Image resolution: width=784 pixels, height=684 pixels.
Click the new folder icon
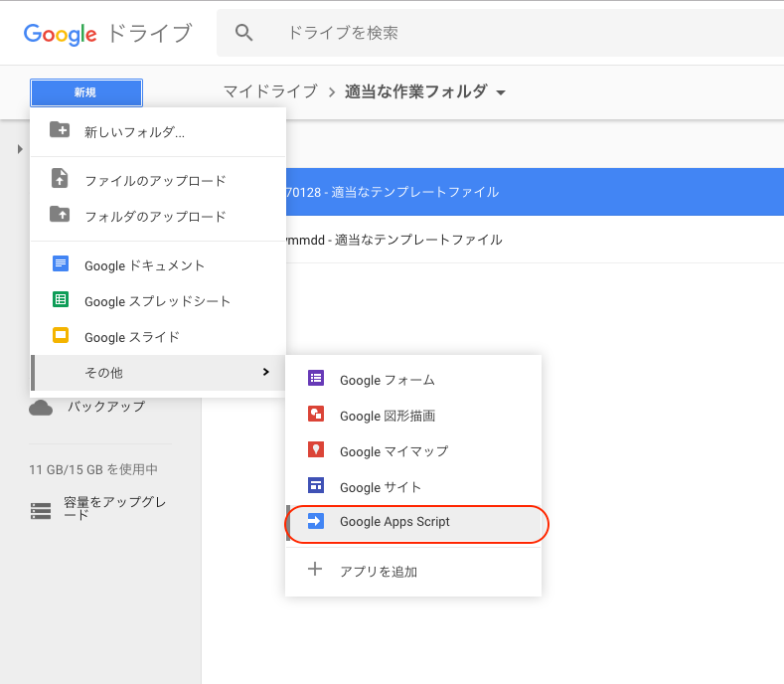tap(60, 130)
